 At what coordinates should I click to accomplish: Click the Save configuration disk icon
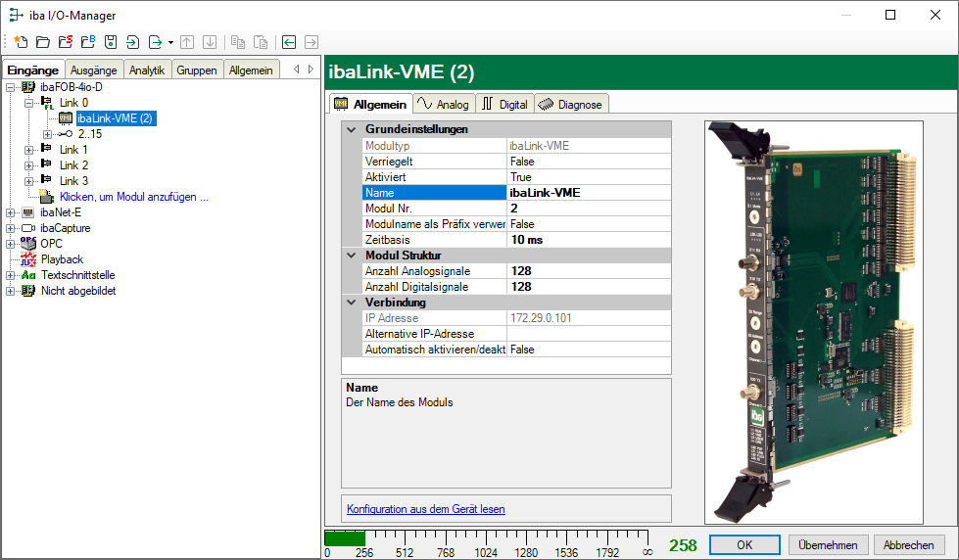point(110,42)
